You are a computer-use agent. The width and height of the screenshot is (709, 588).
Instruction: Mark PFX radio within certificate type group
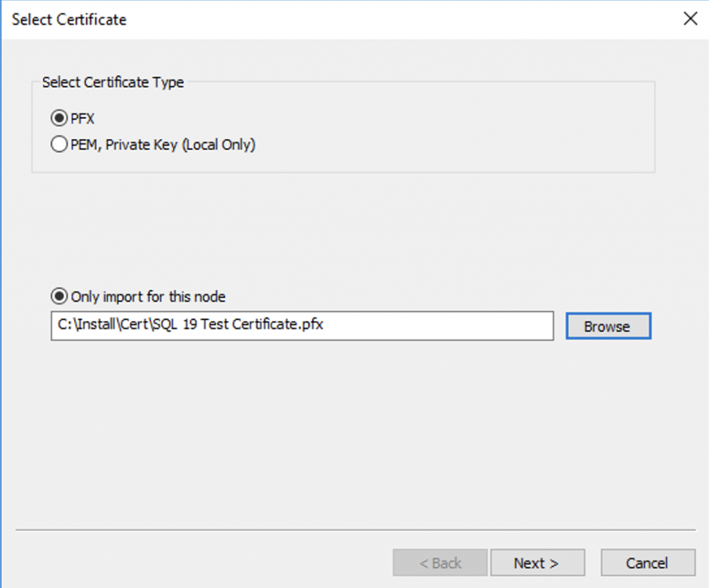pos(59,118)
